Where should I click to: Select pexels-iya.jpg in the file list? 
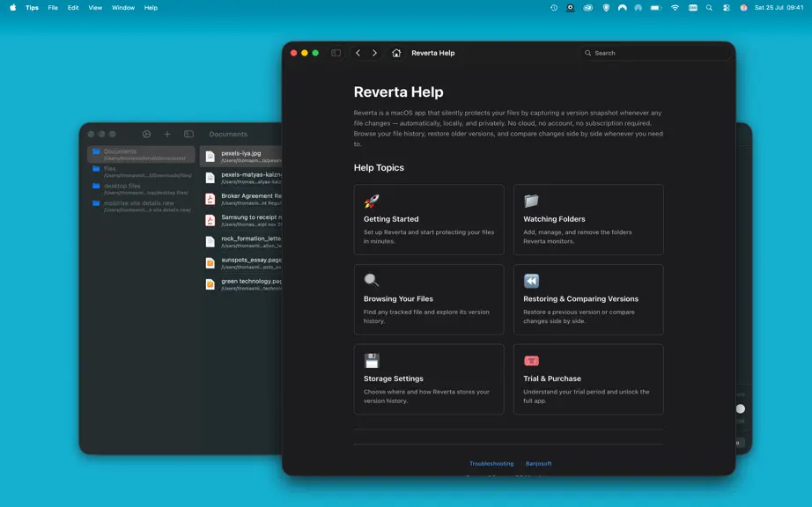click(x=240, y=157)
